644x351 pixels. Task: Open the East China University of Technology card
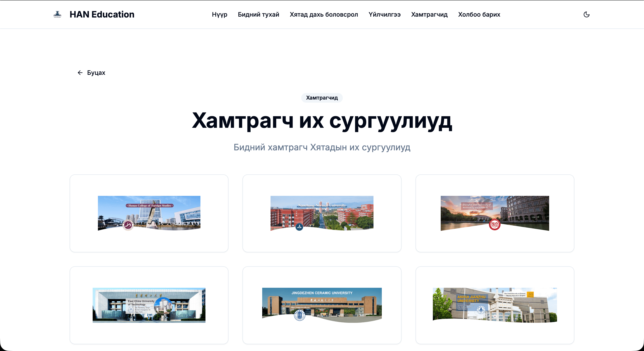(149, 305)
